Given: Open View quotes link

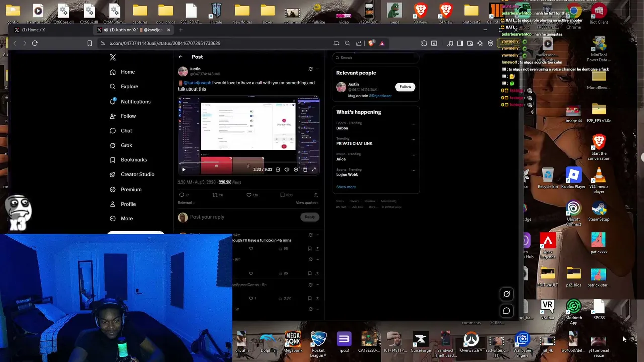Looking at the screenshot, I should click(x=307, y=203).
